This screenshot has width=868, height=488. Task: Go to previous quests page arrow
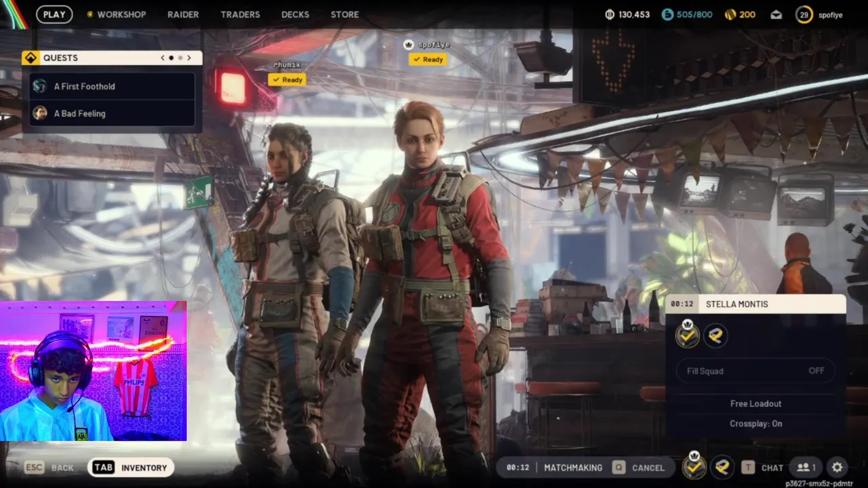(163, 58)
